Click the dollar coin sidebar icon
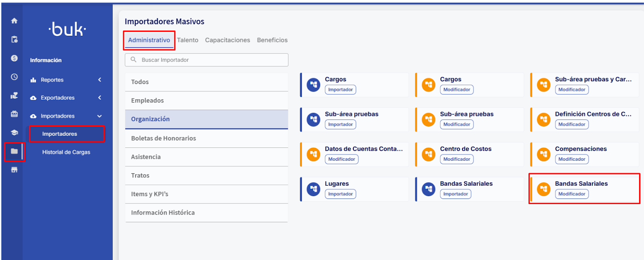This screenshot has width=644, height=260. click(x=14, y=58)
